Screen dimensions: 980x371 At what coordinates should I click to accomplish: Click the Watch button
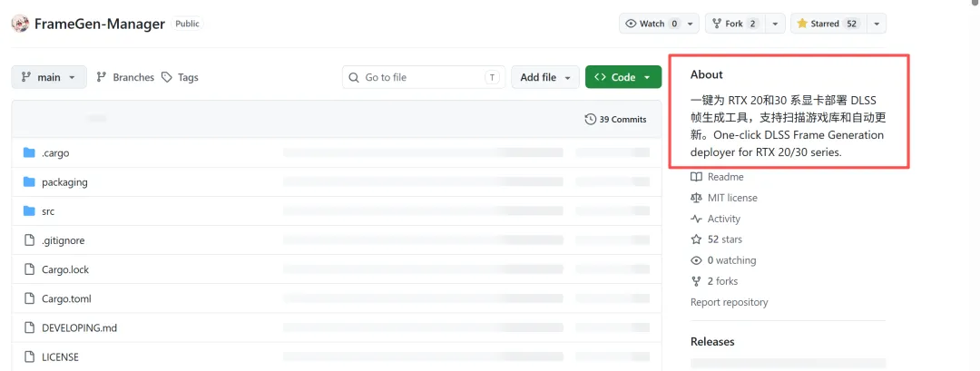tap(652, 24)
